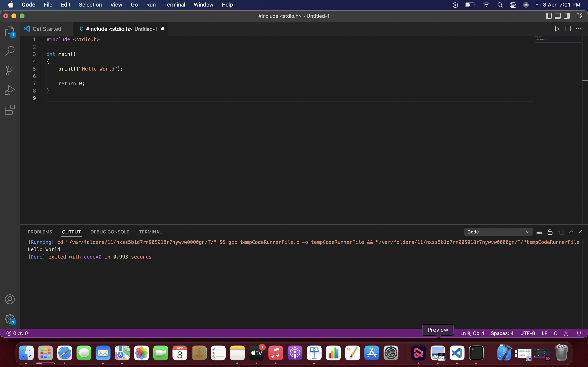The height and width of the screenshot is (367, 588).
Task: Click Ln 9, Col 1 to go to line
Action: (x=472, y=333)
